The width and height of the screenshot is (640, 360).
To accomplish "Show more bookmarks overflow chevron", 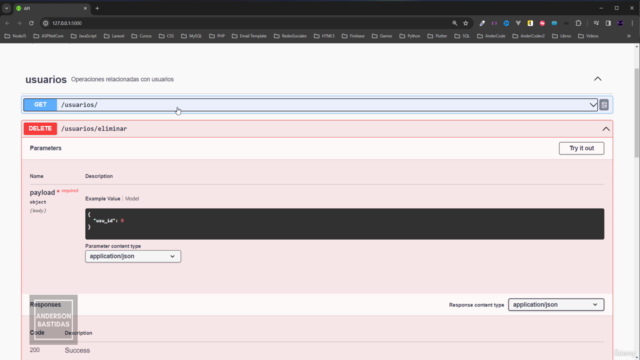I will (629, 36).
